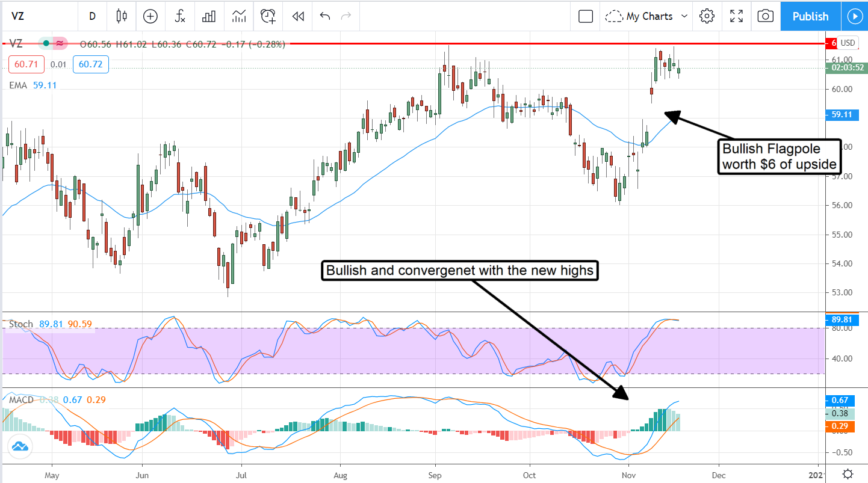This screenshot has width=868, height=483.
Task: Create an alert with the alarm clock icon
Action: click(x=268, y=16)
